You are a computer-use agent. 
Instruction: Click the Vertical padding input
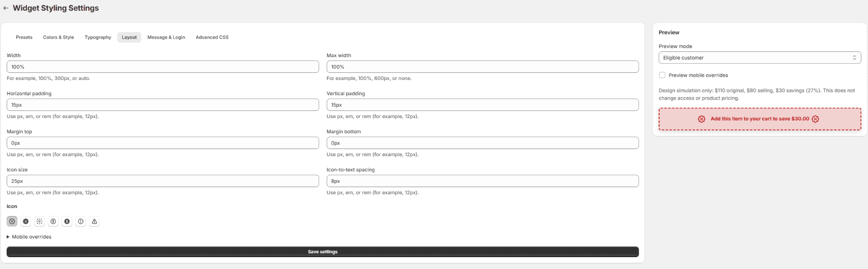tap(483, 105)
